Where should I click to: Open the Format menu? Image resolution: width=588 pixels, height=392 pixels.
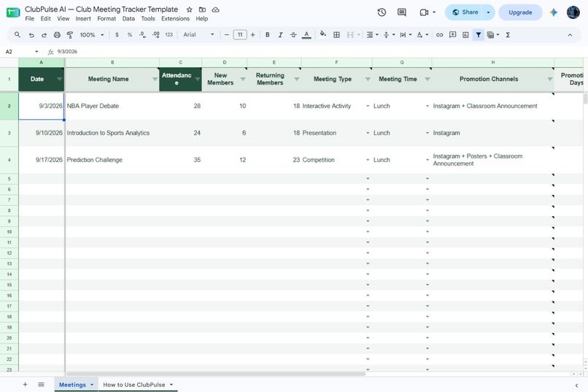coord(107,18)
